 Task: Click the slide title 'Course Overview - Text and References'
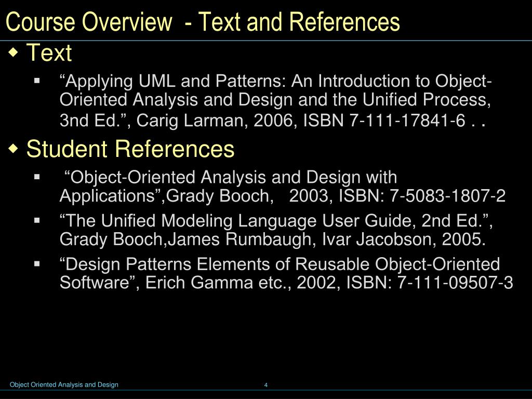(x=203, y=22)
